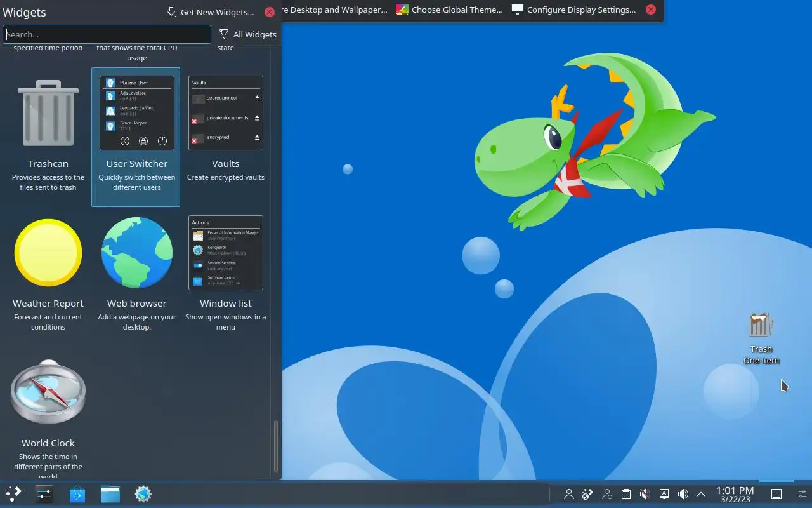Image resolution: width=812 pixels, height=508 pixels.
Task: Open the clock showing 1:01 PM
Action: point(735,494)
